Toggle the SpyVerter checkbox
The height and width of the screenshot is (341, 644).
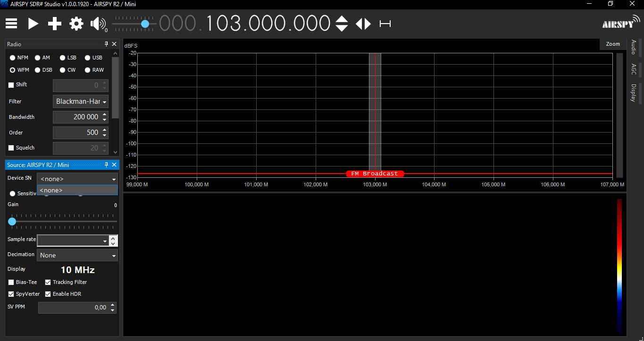11,294
